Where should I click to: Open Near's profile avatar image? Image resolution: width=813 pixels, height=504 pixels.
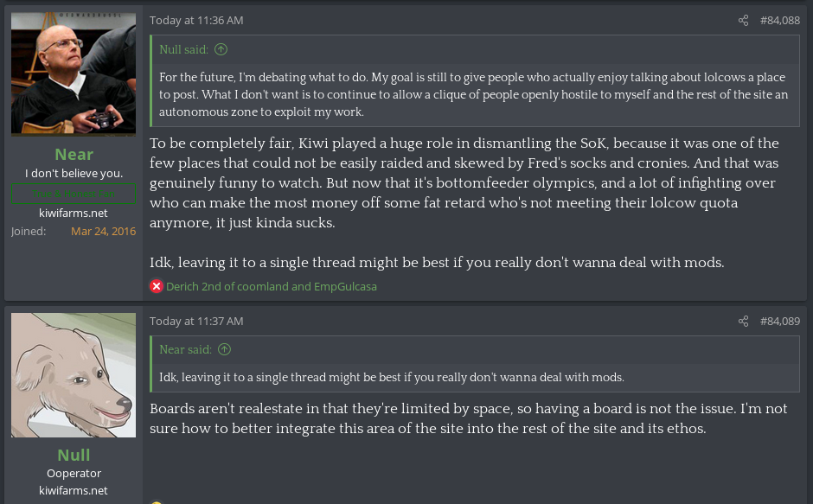pyautogui.click(x=74, y=73)
